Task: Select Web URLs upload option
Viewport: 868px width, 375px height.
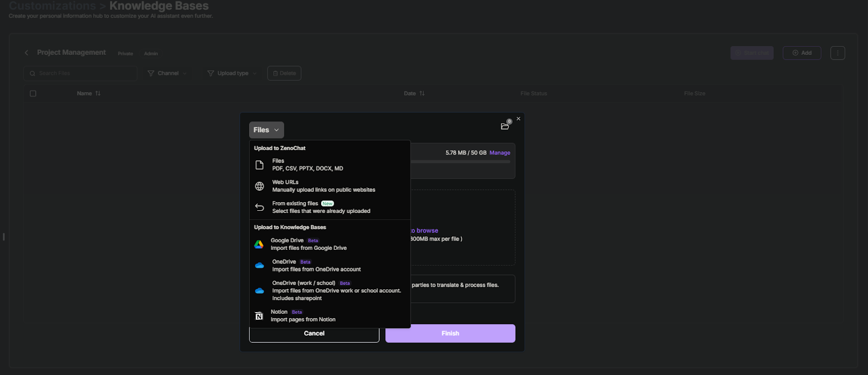Action: pyautogui.click(x=330, y=186)
